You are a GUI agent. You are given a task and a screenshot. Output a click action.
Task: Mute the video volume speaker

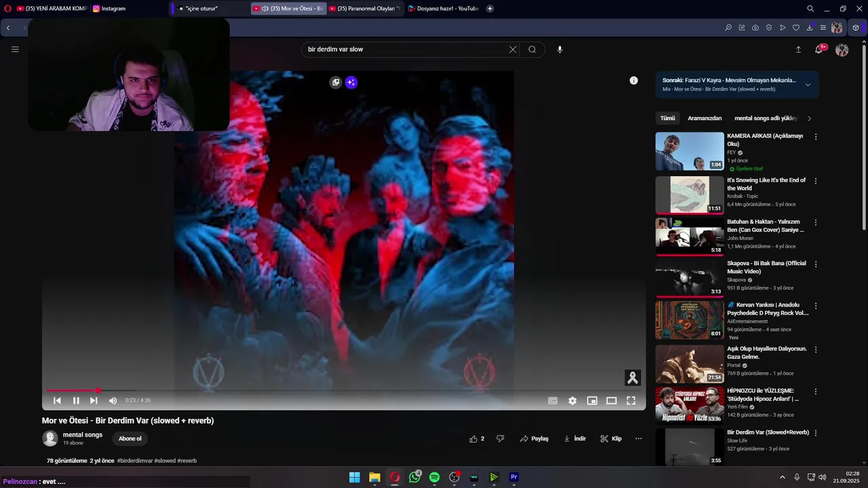(x=113, y=401)
